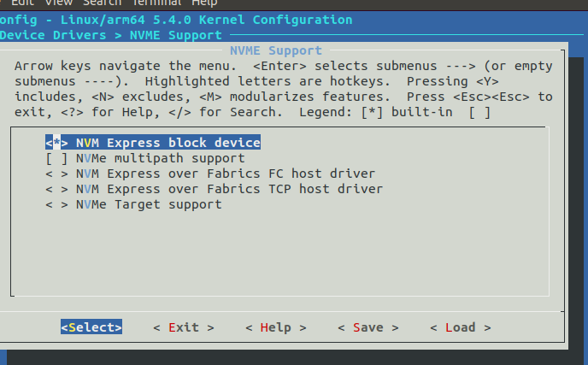The image size is (588, 365).
Task: Click the Help button in the bottom bar
Action: 275,327
